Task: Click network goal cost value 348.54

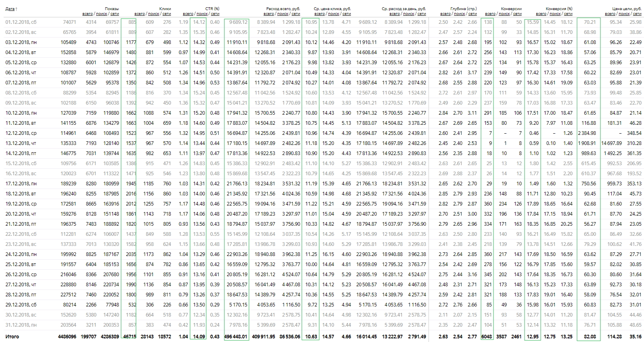Action: tap(634, 133)
